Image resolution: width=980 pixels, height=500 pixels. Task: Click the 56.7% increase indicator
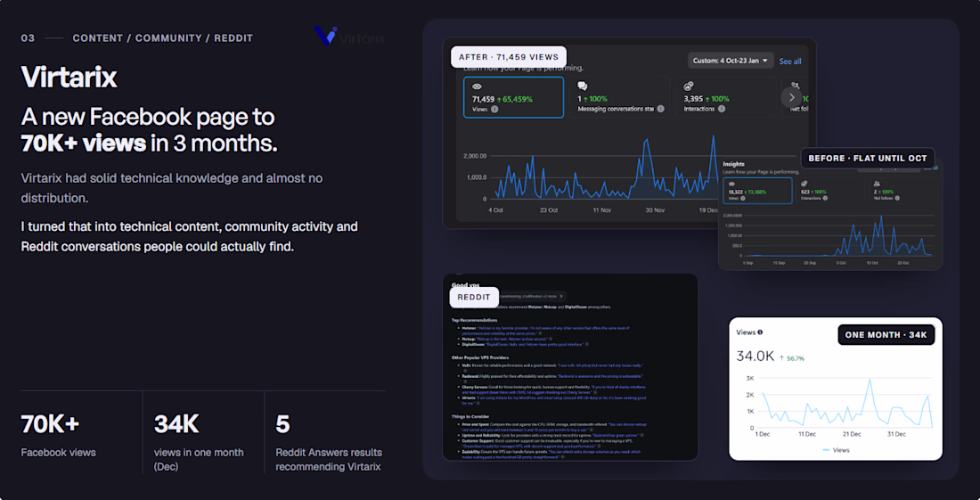coord(790,359)
